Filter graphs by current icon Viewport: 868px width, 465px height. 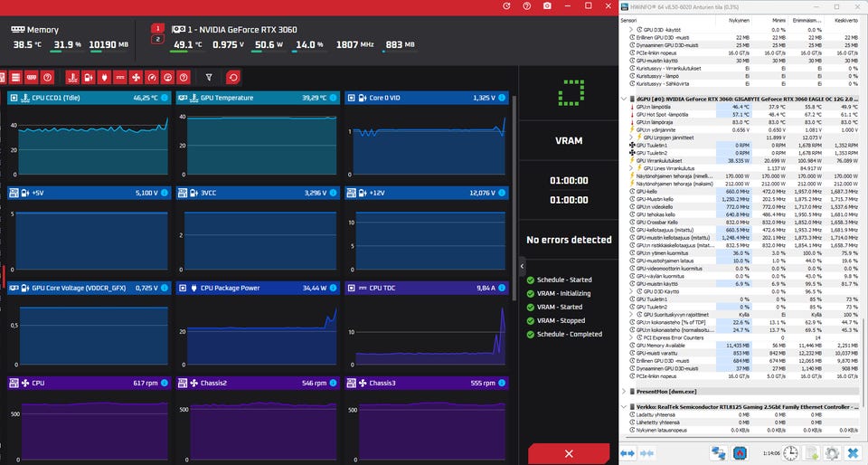click(x=120, y=78)
